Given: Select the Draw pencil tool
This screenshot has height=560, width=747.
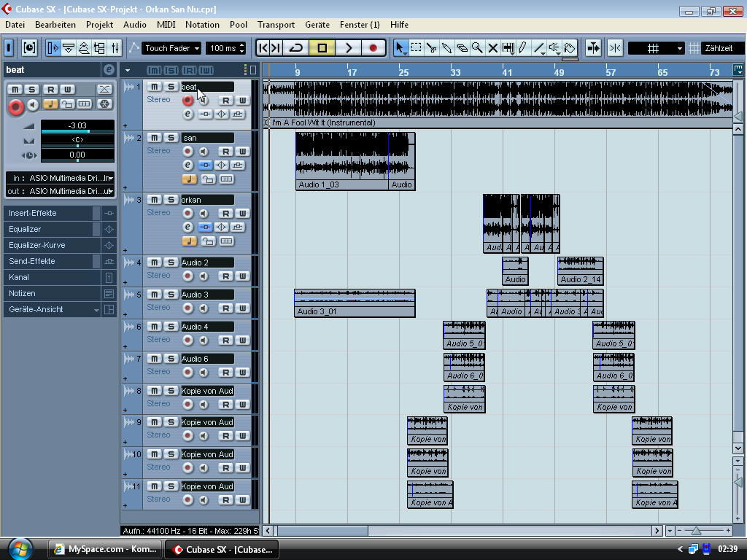Looking at the screenshot, I should pos(523,47).
